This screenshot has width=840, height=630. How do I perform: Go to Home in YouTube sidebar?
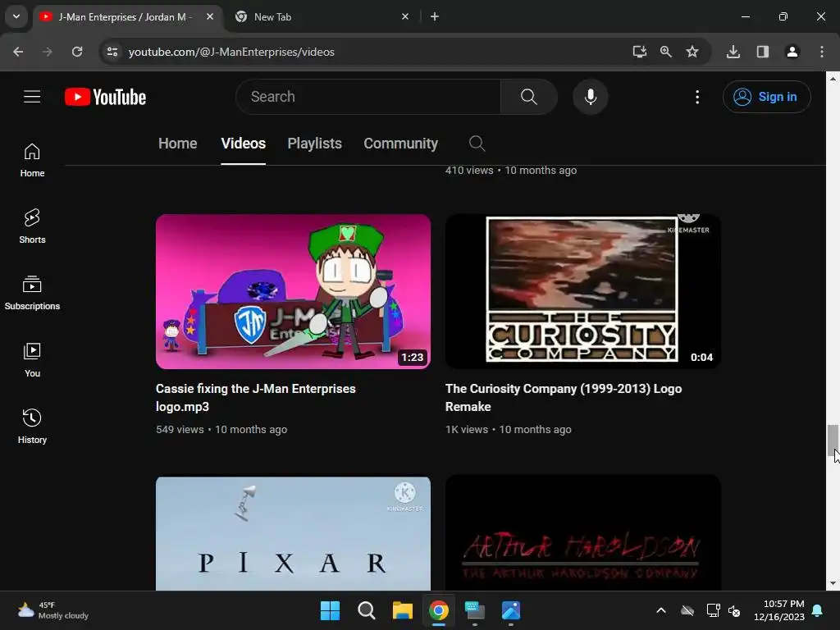coord(32,160)
